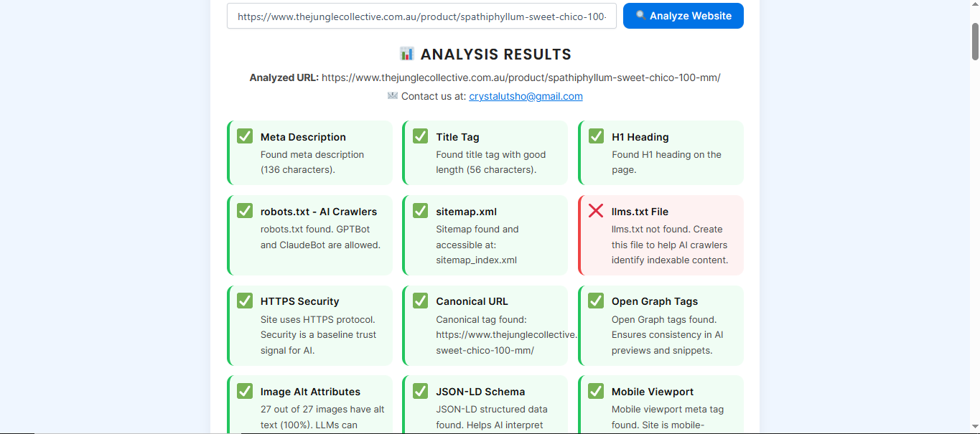Click the checkmark on robots.txt AI Crawlers card

click(x=245, y=211)
